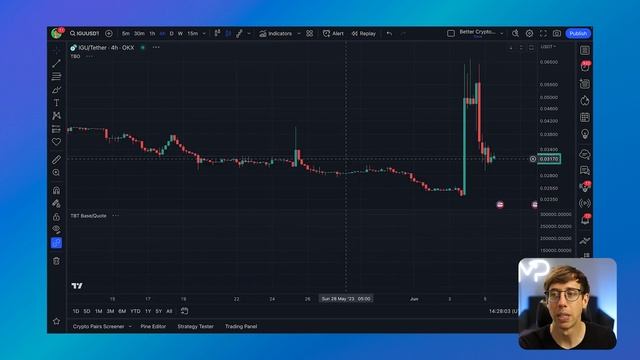Remove drawings with the trash icon
Image resolution: width=640 pixels, height=360 pixels.
click(56, 261)
